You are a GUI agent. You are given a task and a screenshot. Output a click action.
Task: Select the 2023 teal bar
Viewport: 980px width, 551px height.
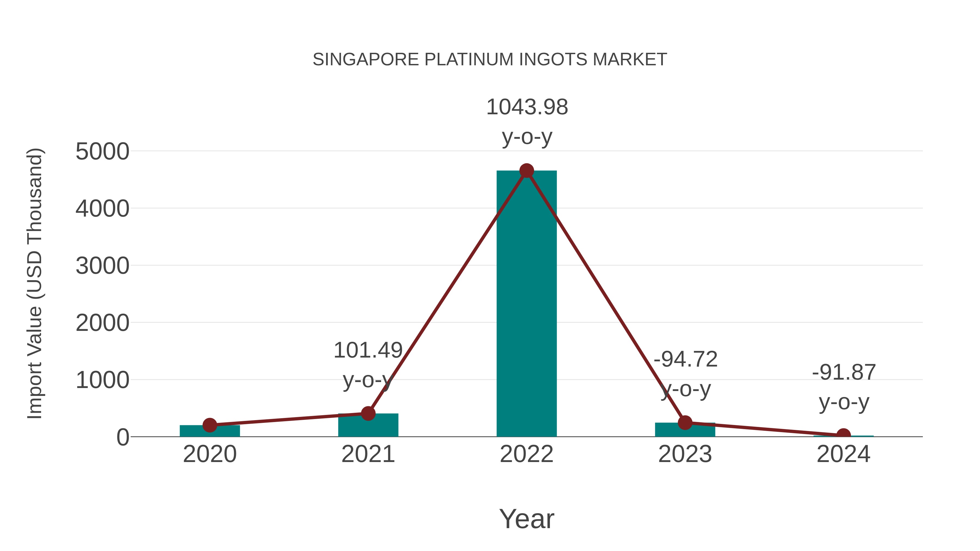click(685, 430)
